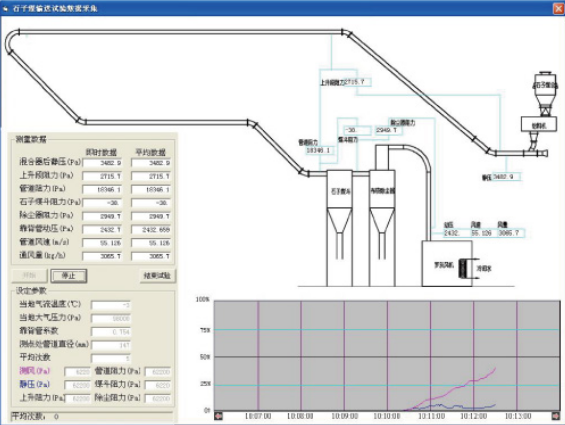Viewport: 565px width, 425px height.
Task: Click the chart's right scroll arrow
Action: click(x=556, y=416)
